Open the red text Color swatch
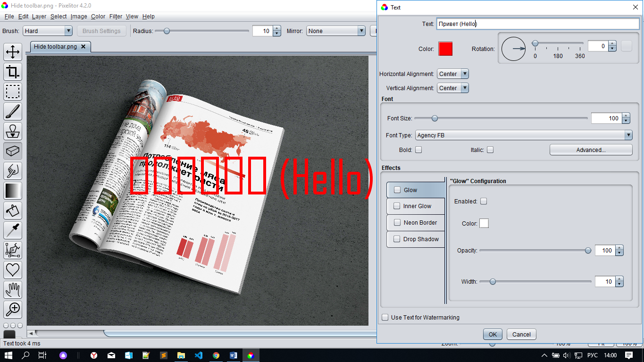644x362 pixels. coord(445,49)
